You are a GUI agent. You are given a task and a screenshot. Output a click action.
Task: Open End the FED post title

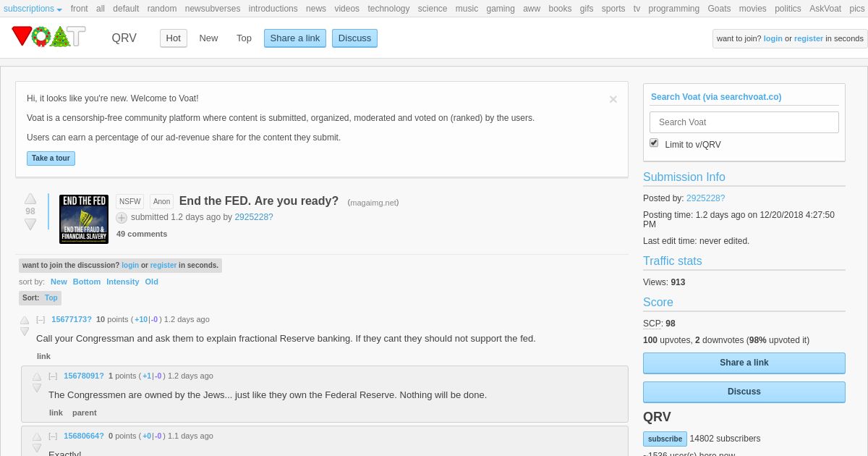tap(259, 201)
